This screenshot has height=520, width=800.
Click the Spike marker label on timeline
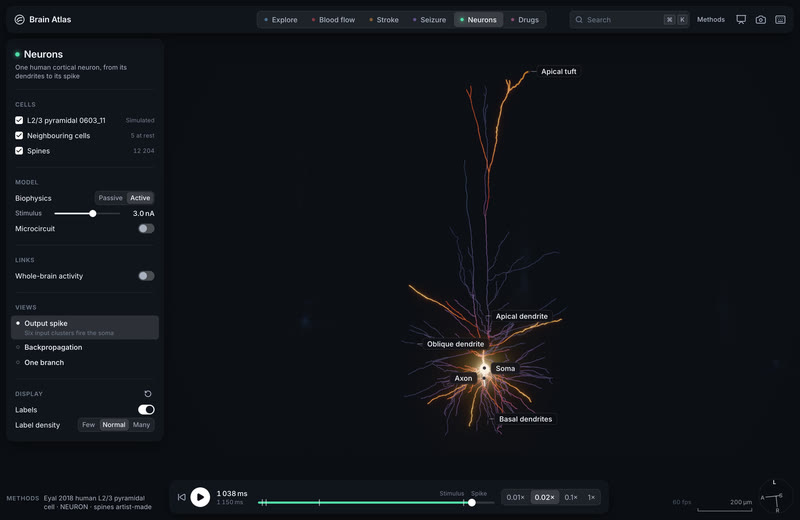tap(479, 493)
